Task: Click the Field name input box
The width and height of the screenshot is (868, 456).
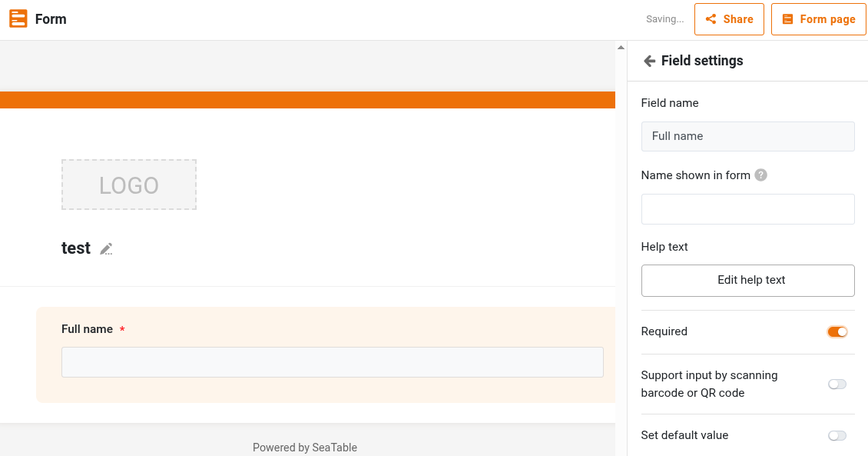Action: (747, 136)
